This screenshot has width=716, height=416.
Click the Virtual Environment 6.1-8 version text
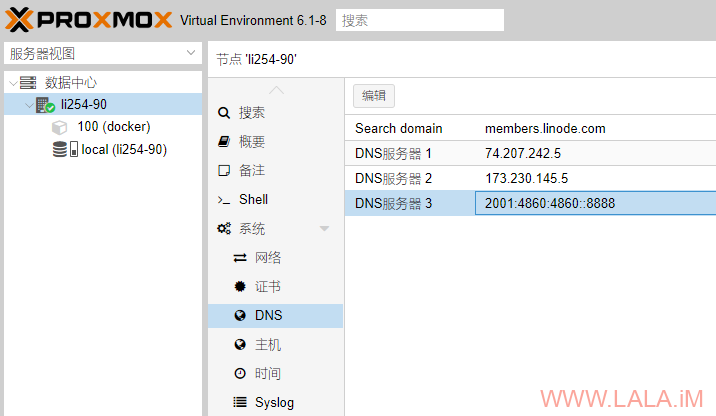(x=253, y=21)
